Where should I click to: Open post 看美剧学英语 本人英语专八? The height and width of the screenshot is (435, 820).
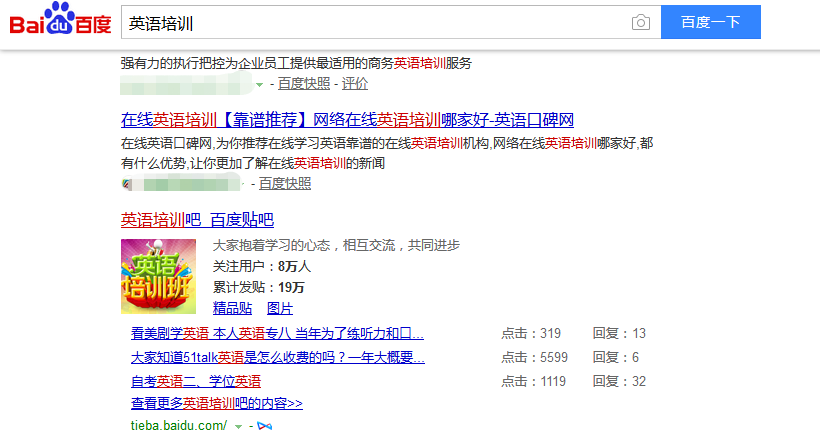pyautogui.click(x=277, y=334)
